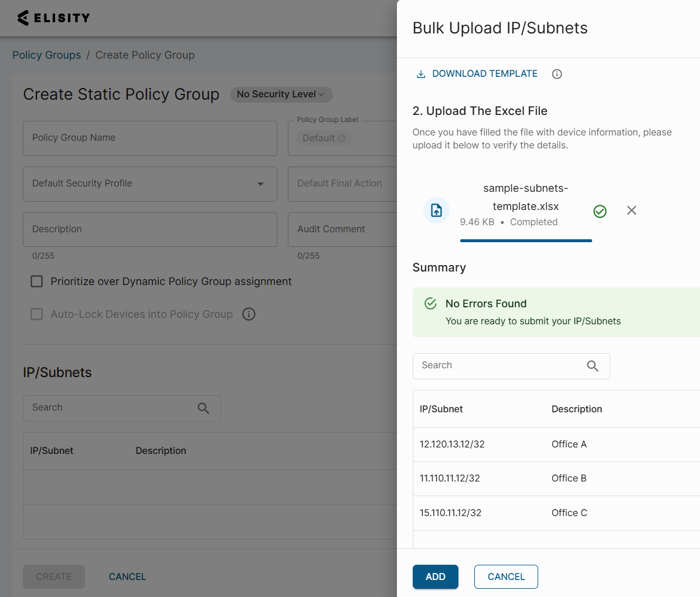Screen dimensions: 700x597
Task: Click the Elisity logo
Action: point(53,18)
